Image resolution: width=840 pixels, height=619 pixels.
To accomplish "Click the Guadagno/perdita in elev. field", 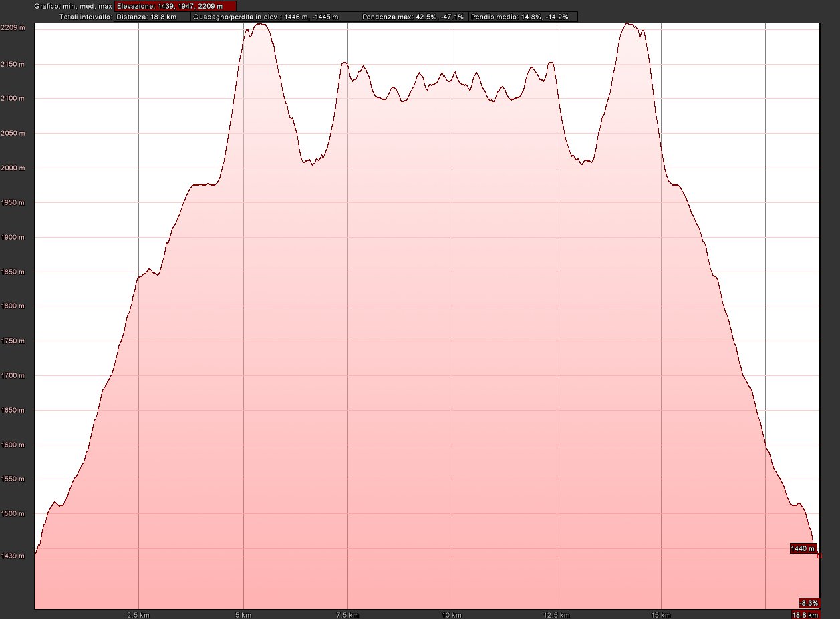I will click(x=275, y=17).
